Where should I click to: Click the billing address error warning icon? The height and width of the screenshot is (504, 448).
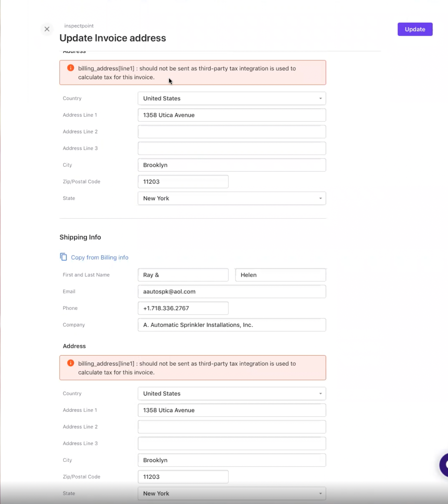click(x=71, y=68)
